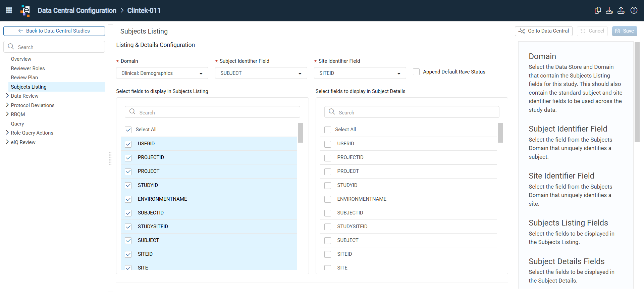The height and width of the screenshot is (295, 644).
Task: Uncheck PROJECTID in Subjects Listing
Action: 128,158
